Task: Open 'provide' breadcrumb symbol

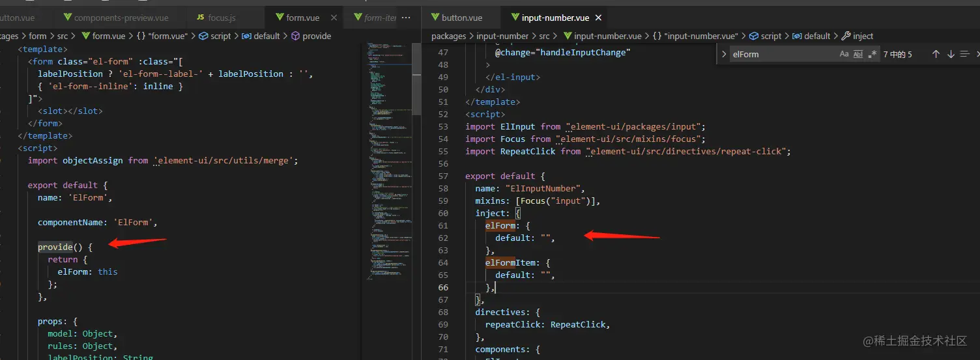Action: pyautogui.click(x=311, y=36)
